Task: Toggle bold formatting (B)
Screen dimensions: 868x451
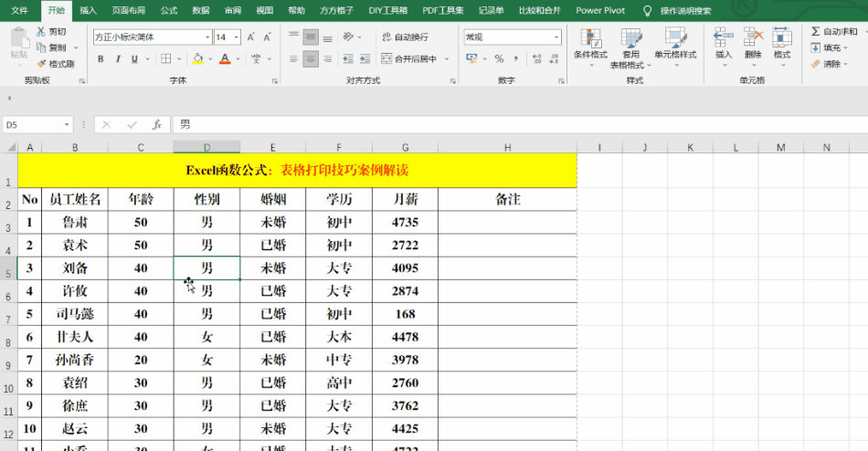Action: (x=101, y=58)
